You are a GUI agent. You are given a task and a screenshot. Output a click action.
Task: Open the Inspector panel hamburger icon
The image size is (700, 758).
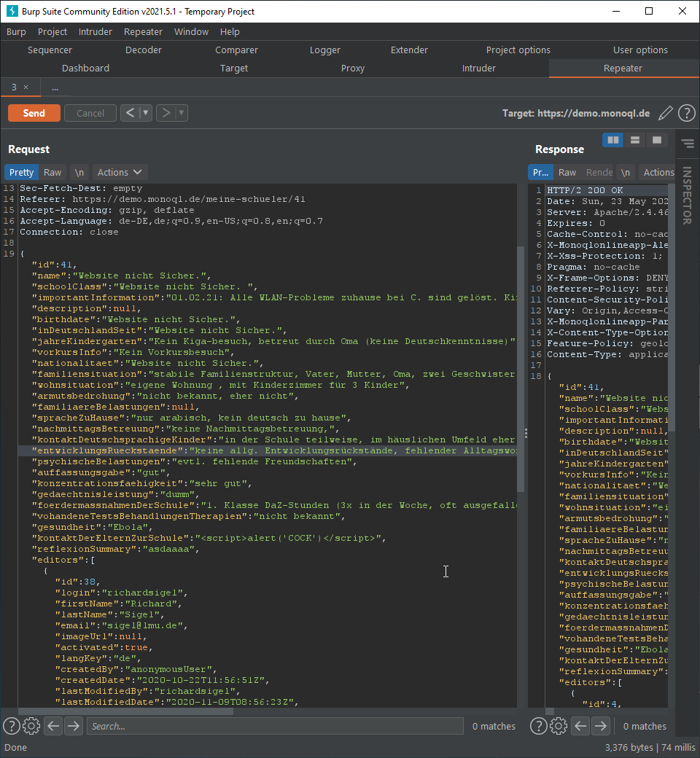686,144
